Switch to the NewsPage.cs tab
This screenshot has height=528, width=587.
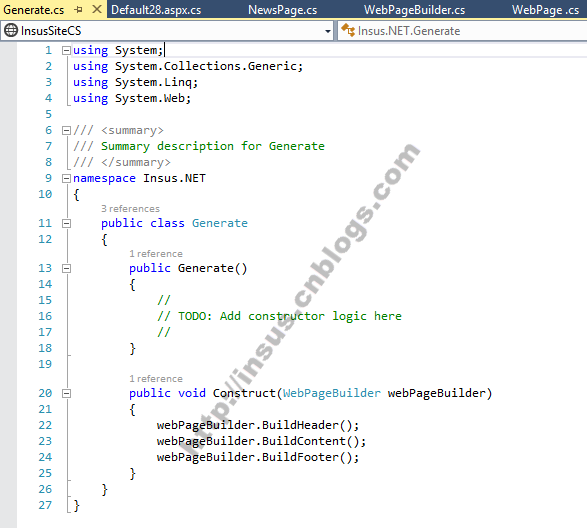click(283, 10)
